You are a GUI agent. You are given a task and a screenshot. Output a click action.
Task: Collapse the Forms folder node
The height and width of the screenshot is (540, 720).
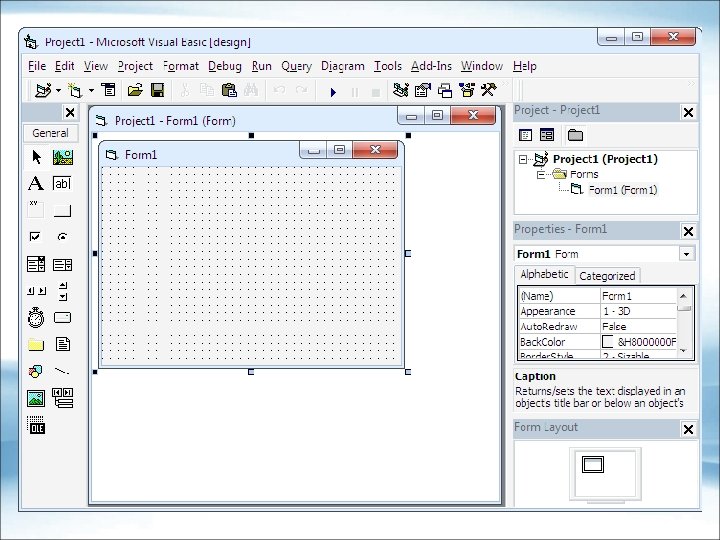[541, 174]
